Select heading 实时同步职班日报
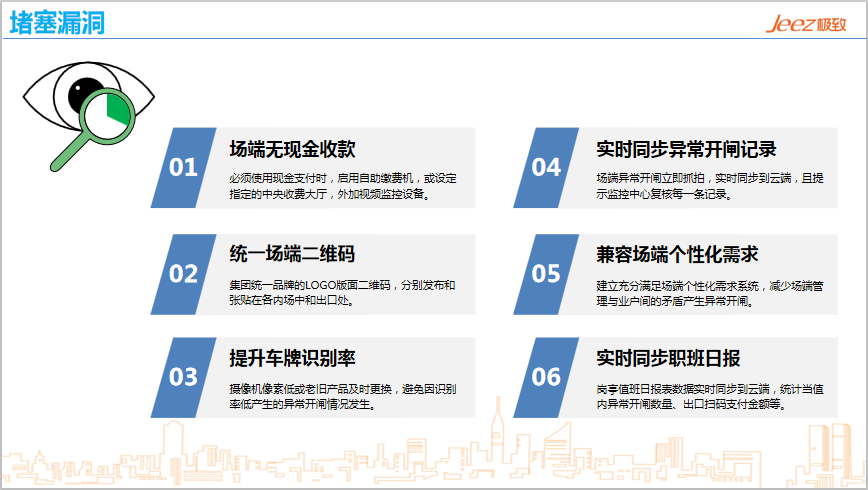 point(668,358)
